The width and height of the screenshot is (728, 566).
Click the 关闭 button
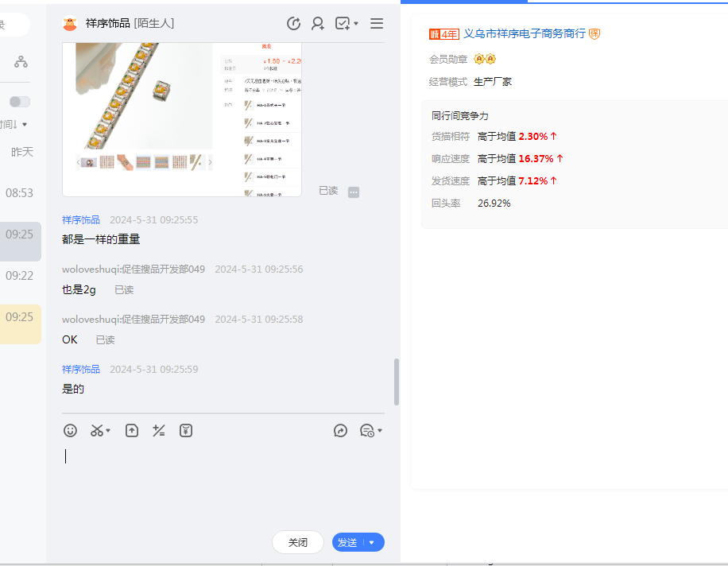[x=298, y=542]
